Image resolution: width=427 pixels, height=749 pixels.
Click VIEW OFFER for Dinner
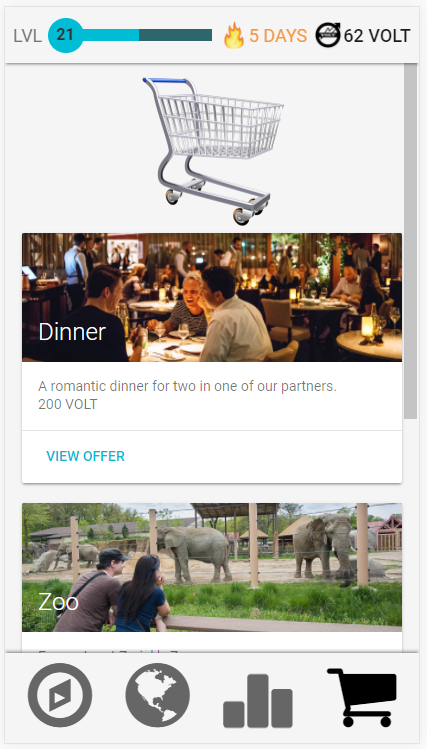[x=85, y=456]
